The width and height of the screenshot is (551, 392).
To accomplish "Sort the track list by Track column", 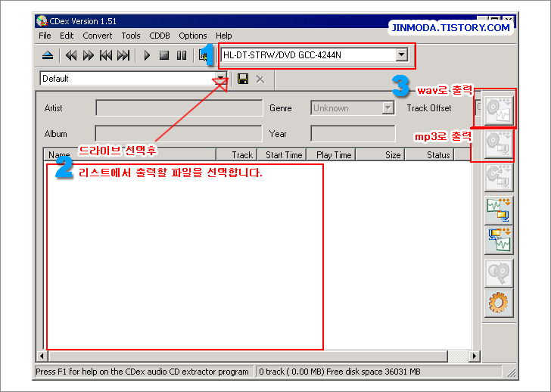I will pos(237,154).
